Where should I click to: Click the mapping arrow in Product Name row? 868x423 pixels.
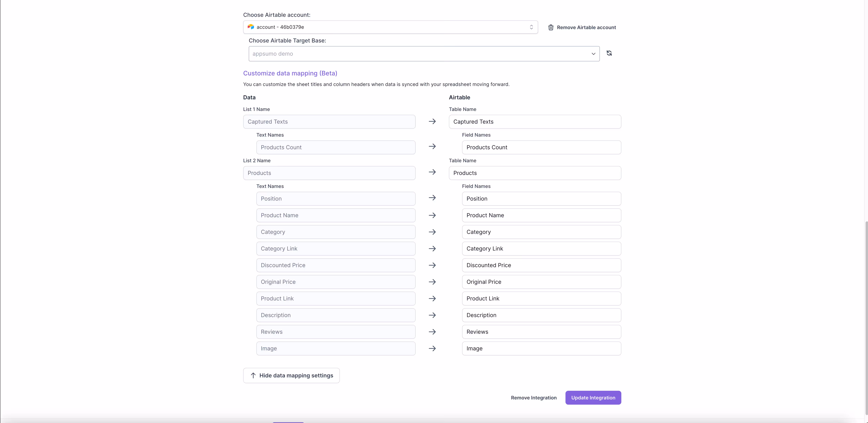432,215
